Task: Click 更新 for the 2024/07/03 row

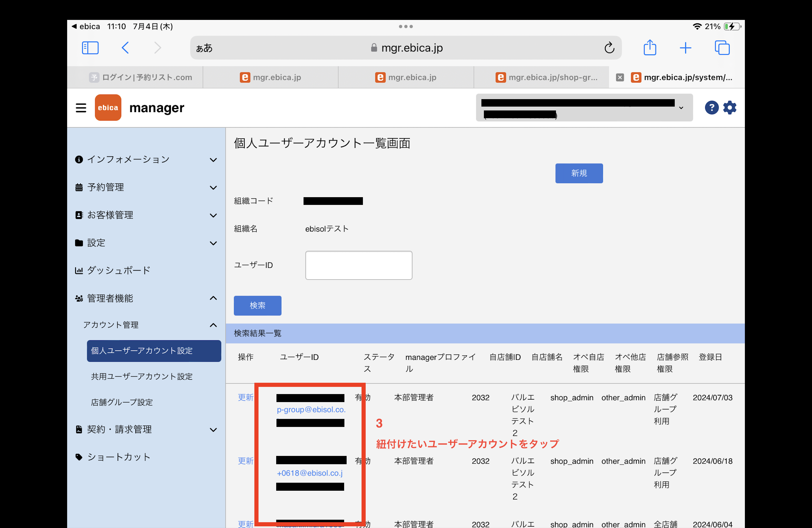Action: (x=246, y=398)
